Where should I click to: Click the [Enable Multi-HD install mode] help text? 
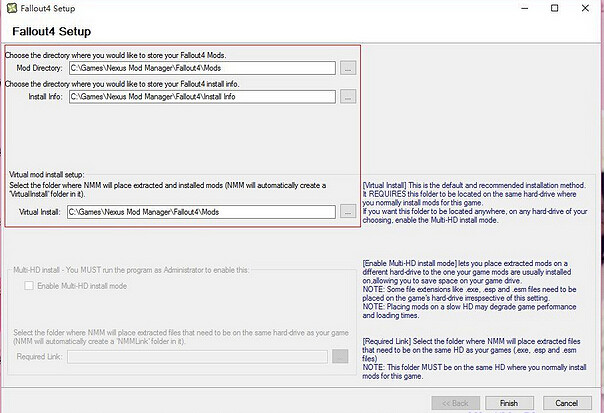(x=480, y=288)
